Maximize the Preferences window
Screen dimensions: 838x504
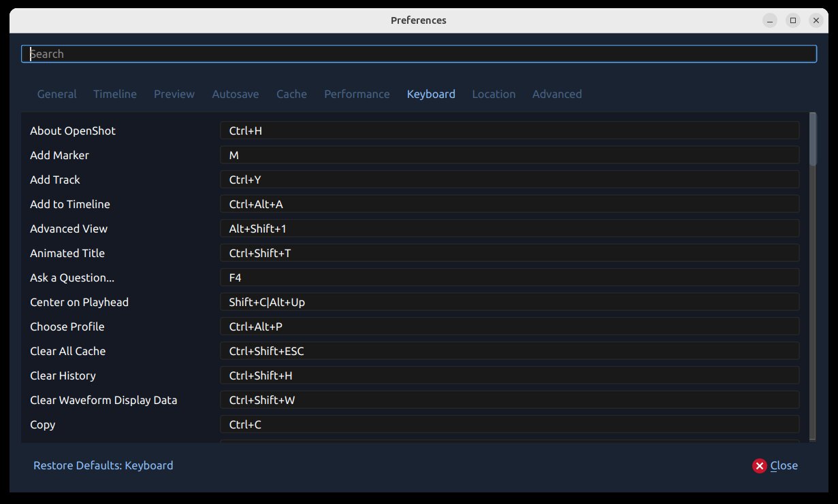[793, 20]
